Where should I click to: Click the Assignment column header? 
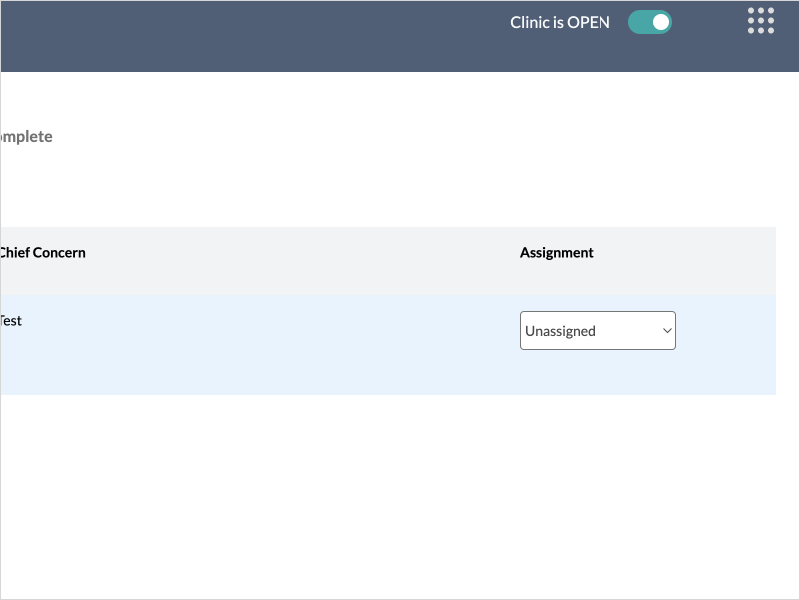click(x=556, y=253)
